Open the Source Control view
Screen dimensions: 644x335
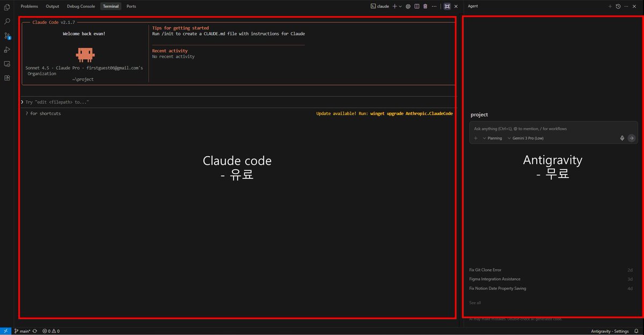(x=7, y=36)
